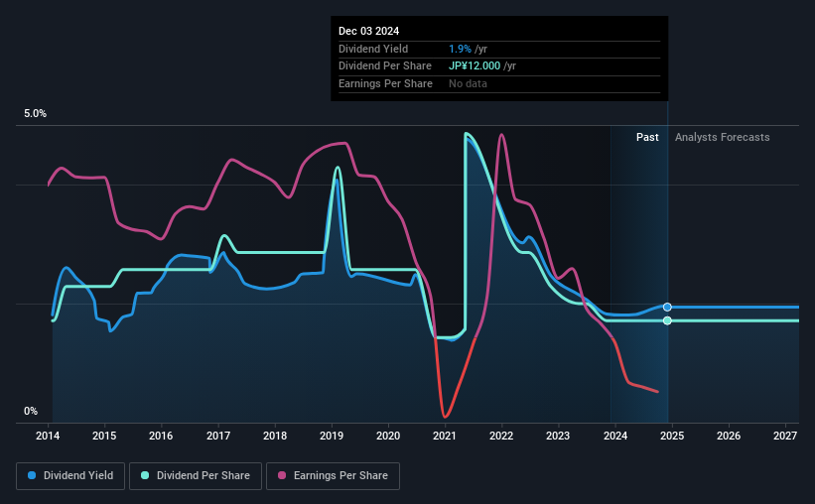Screen dimensions: 815x504
Task: Click the 2026 x-axis label
Action: [x=729, y=436]
